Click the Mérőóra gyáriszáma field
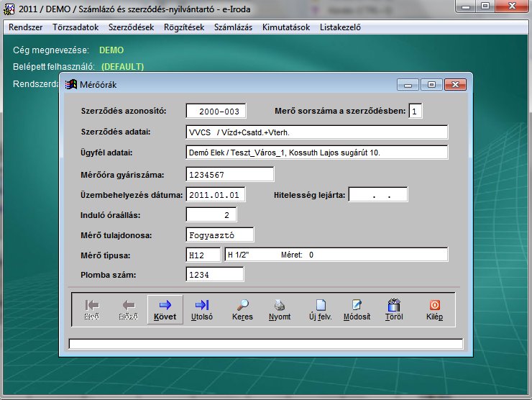Screen dimensions: 532x400 click(230, 175)
